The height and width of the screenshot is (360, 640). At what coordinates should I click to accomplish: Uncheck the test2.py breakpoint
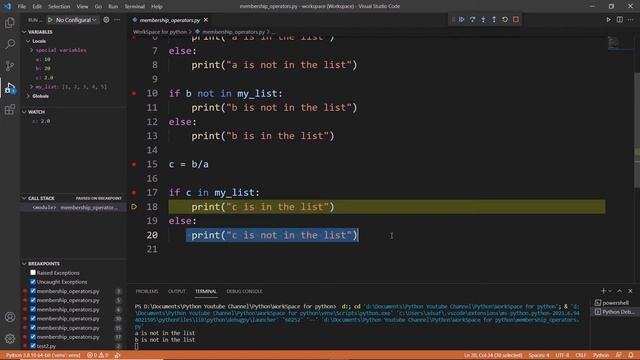33,346
